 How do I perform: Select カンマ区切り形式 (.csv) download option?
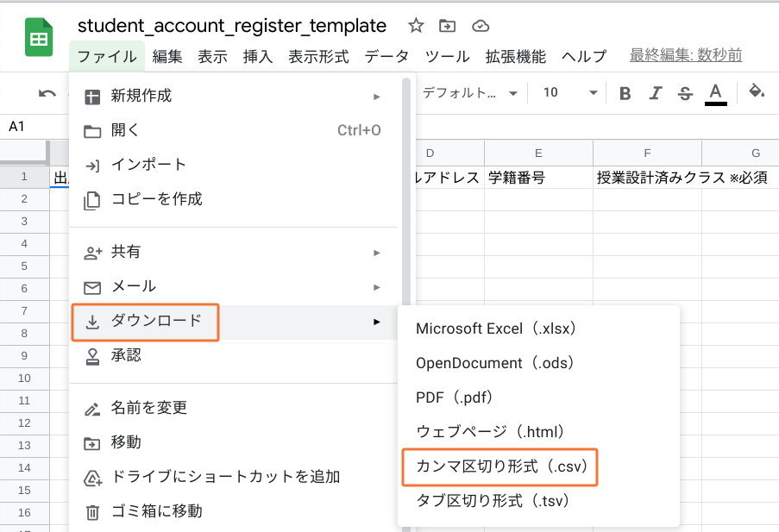click(x=500, y=466)
